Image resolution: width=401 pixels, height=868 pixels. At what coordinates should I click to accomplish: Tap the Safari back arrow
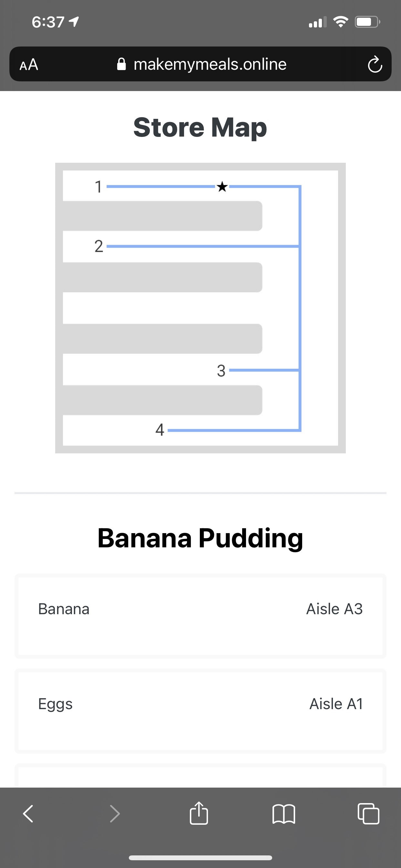[x=28, y=814]
